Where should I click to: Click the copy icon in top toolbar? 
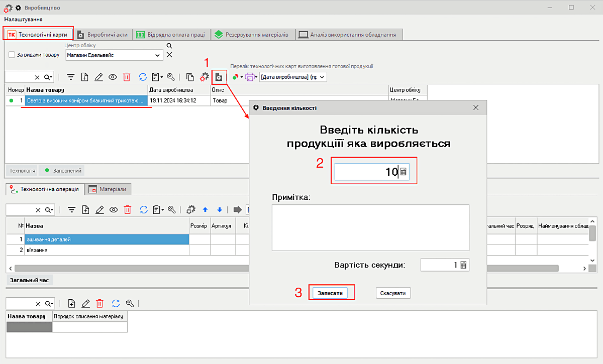[x=190, y=77]
